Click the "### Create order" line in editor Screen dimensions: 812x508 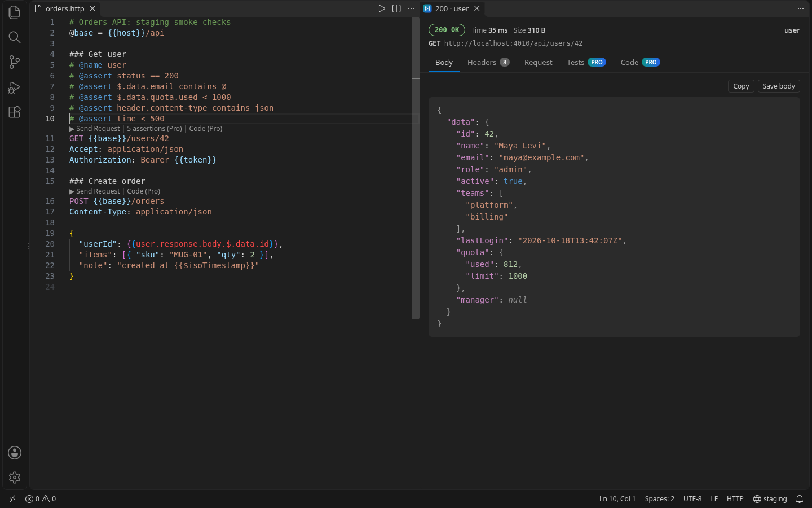click(x=107, y=181)
